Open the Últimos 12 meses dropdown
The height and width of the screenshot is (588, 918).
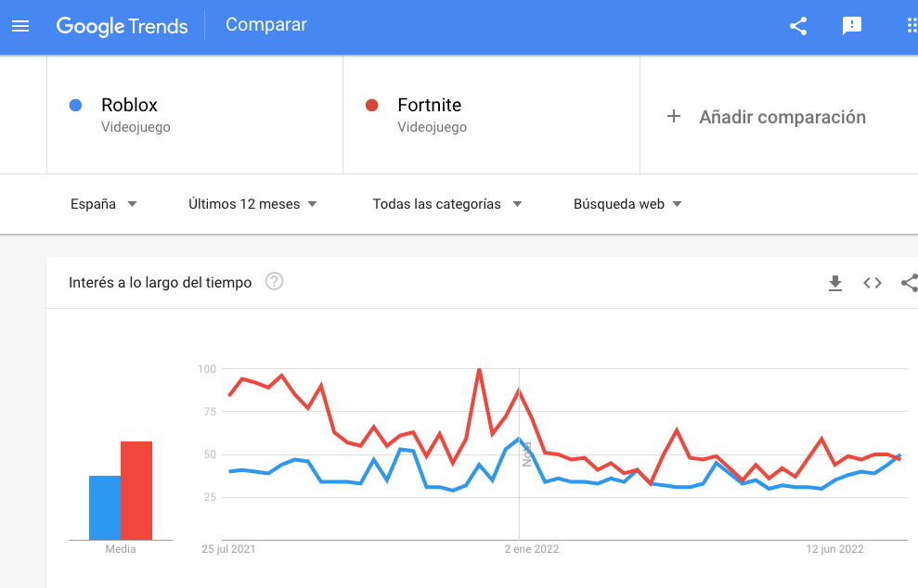[x=252, y=204]
